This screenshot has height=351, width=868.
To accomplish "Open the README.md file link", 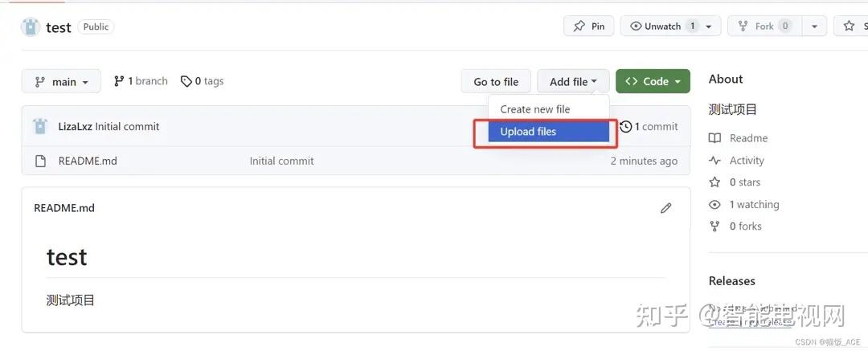I will pos(88,161).
